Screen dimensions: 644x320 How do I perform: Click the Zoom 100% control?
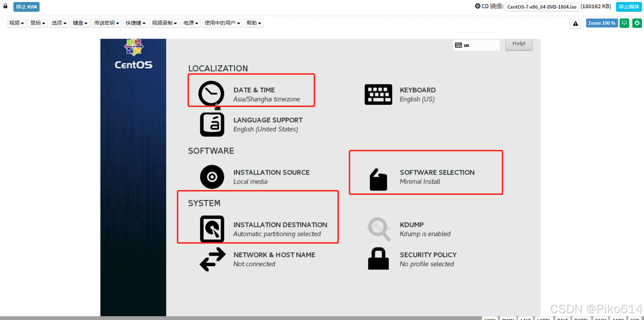602,23
